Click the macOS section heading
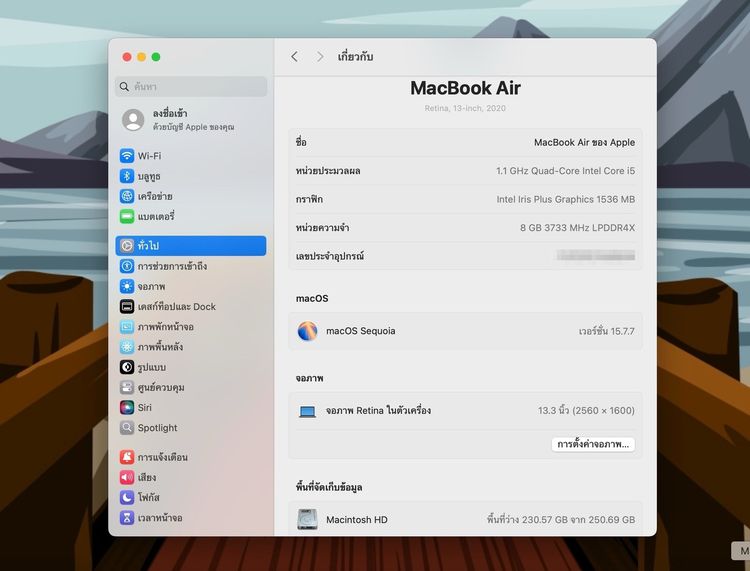 tap(312, 298)
